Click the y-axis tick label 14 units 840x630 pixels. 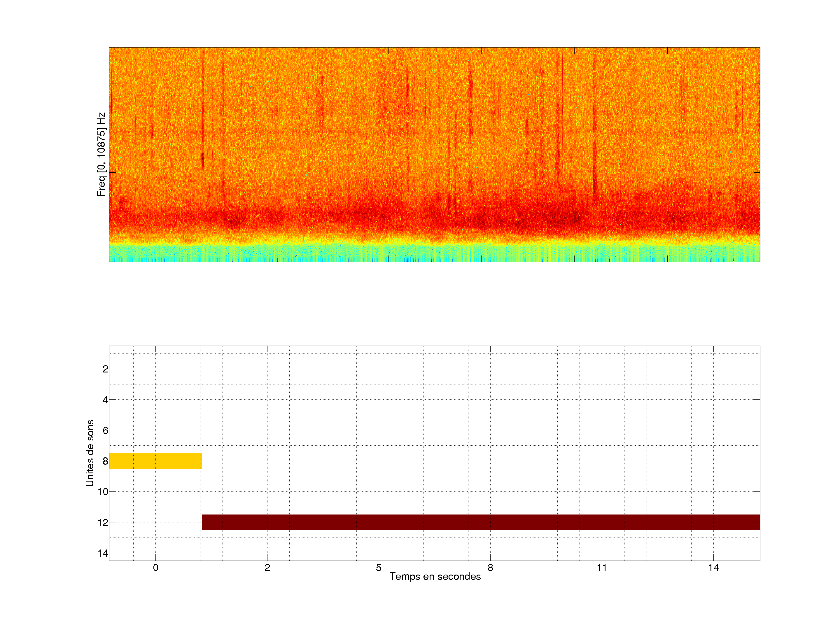103,553
